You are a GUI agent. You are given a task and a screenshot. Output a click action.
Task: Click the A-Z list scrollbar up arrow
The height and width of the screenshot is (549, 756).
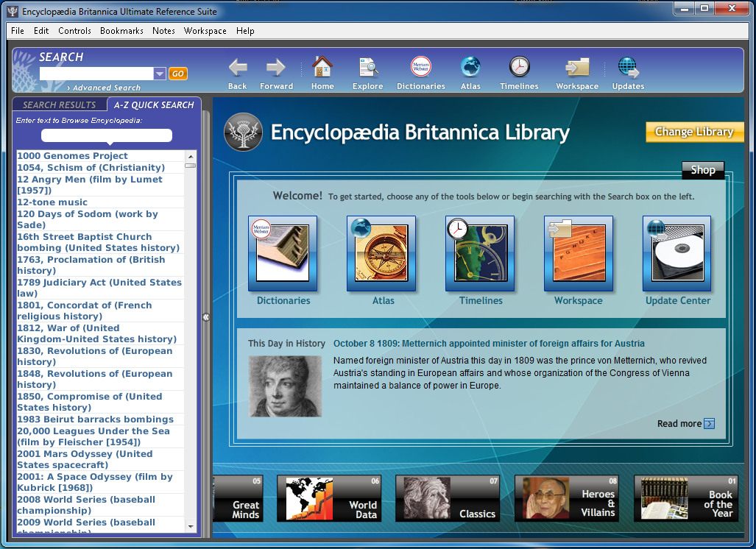[191, 156]
